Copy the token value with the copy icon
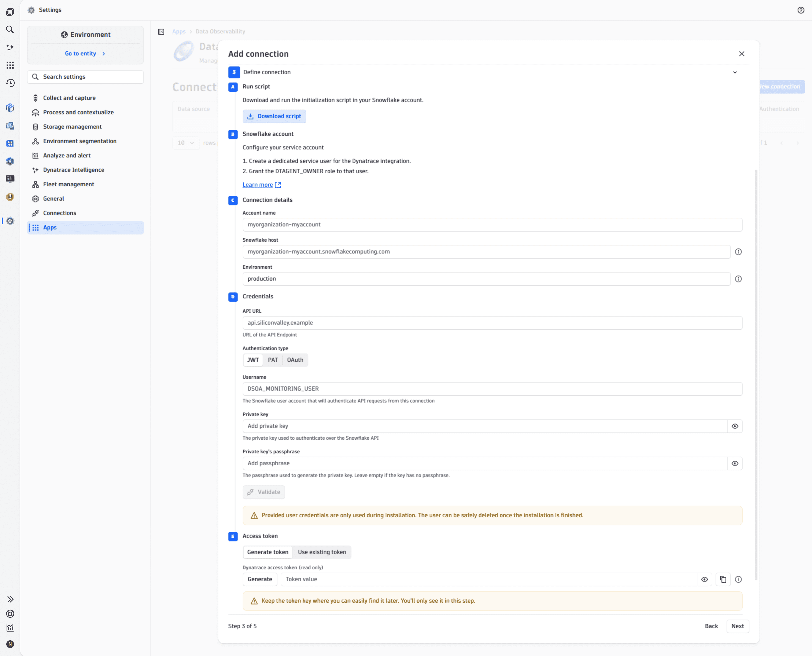 (x=723, y=579)
